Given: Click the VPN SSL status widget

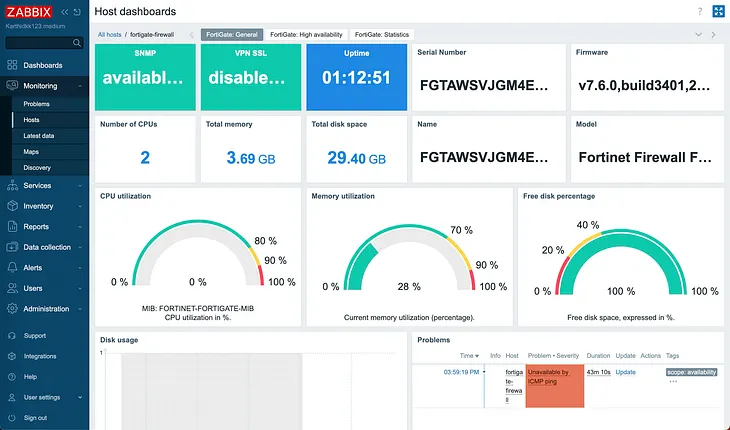Looking at the screenshot, I should point(251,77).
